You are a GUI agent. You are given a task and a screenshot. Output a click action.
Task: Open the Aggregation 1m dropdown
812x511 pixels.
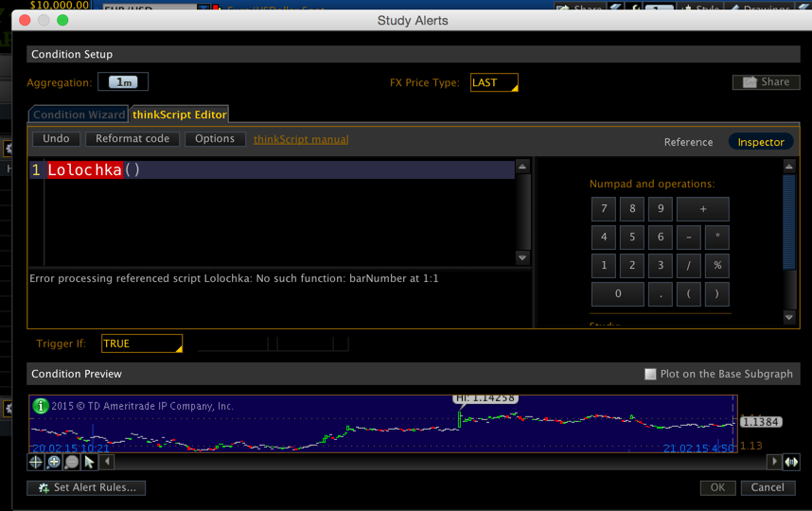pos(123,82)
